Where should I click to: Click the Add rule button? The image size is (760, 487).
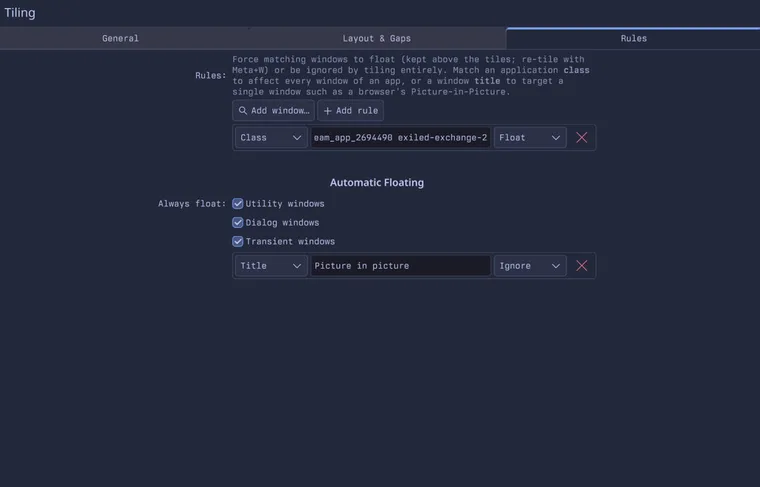(x=350, y=110)
